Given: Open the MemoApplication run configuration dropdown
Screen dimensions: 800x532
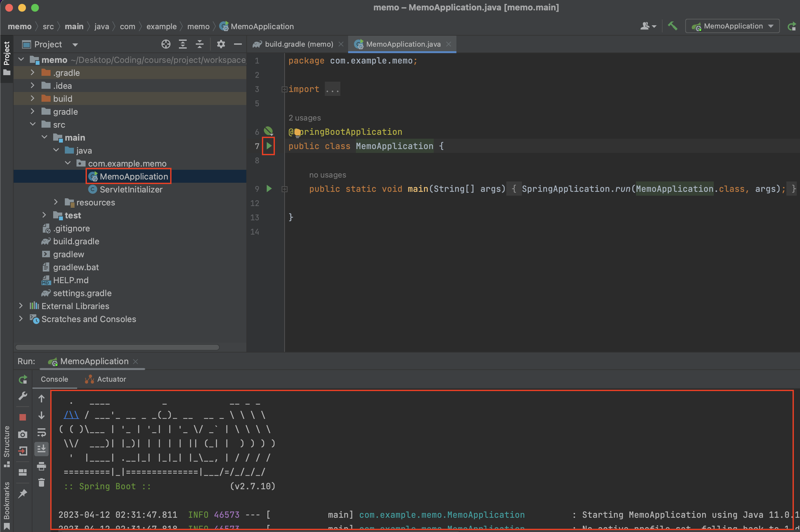Looking at the screenshot, I should click(771, 26).
